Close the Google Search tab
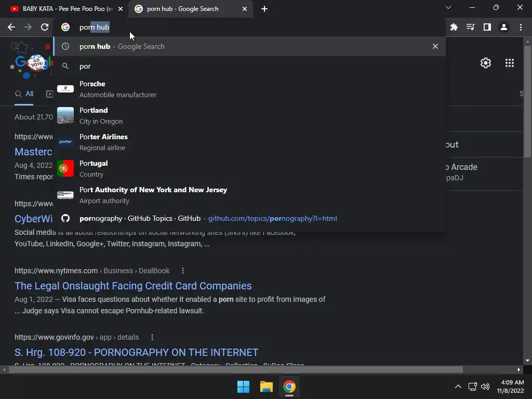 [244, 9]
